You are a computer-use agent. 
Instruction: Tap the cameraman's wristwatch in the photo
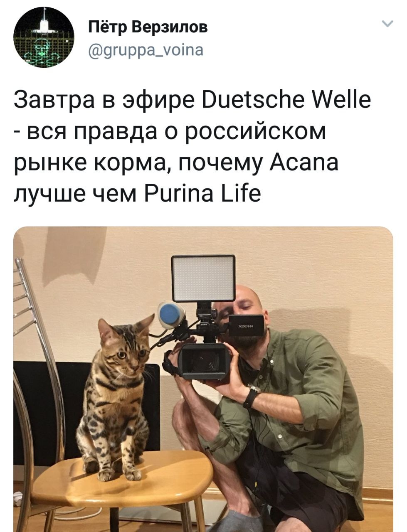251,396
